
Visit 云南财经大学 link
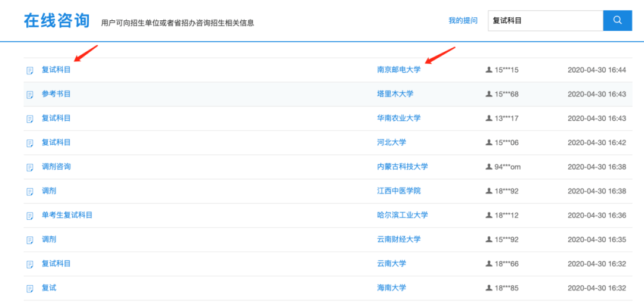pyautogui.click(x=398, y=239)
